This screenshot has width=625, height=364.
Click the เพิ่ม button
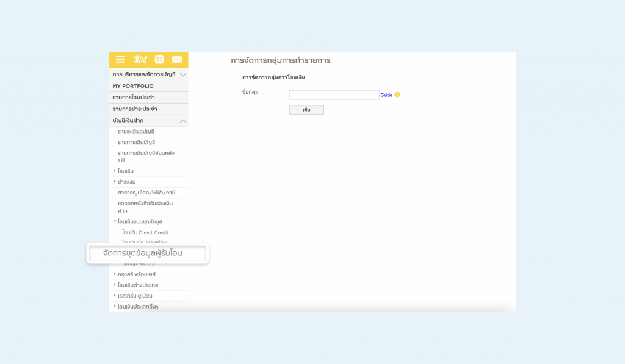(x=306, y=110)
